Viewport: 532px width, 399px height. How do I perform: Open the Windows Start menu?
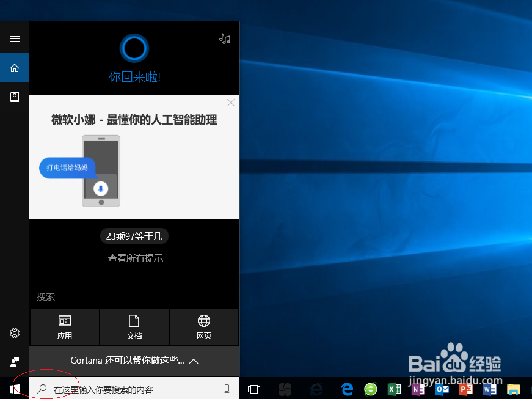click(x=14, y=389)
